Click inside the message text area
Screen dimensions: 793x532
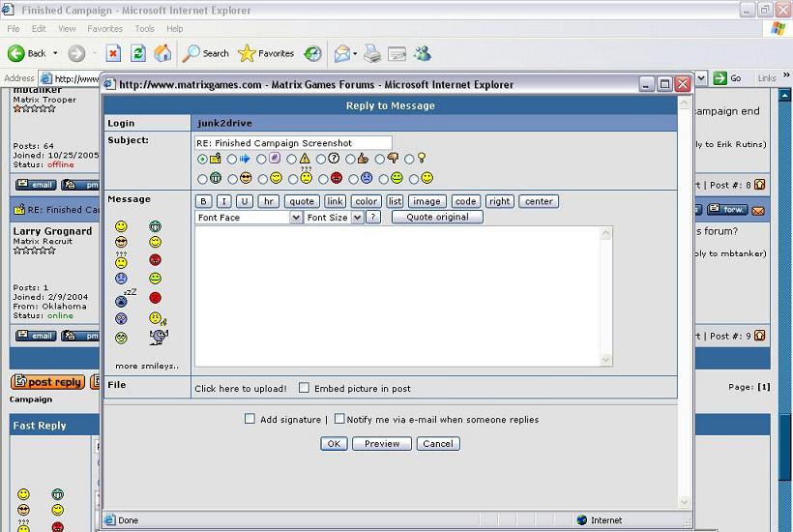pyautogui.click(x=397, y=296)
